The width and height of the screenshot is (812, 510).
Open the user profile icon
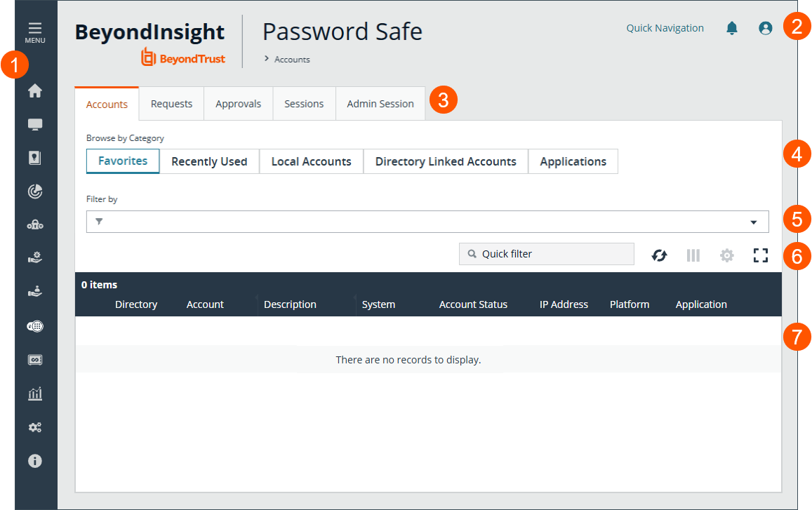coord(765,28)
